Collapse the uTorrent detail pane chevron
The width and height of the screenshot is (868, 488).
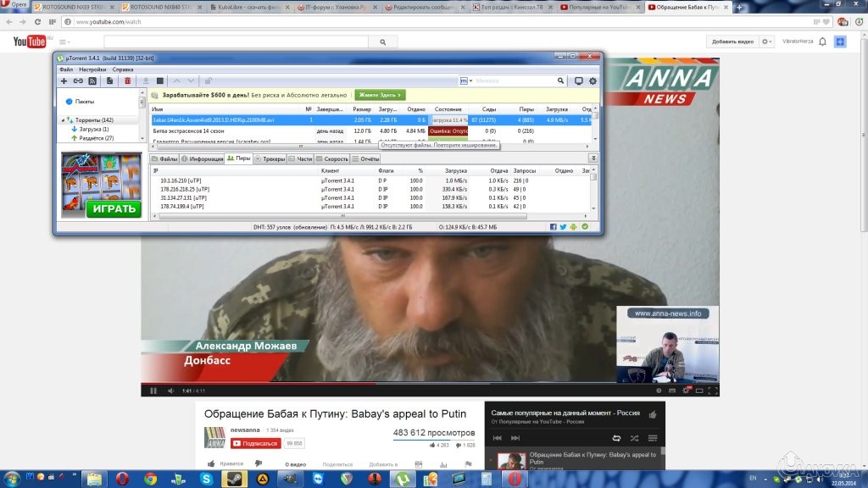593,158
